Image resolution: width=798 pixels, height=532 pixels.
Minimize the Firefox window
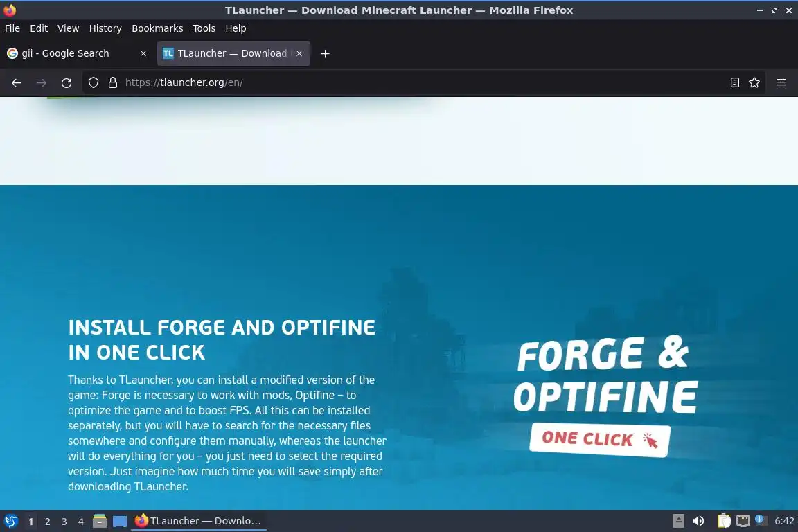pos(760,10)
